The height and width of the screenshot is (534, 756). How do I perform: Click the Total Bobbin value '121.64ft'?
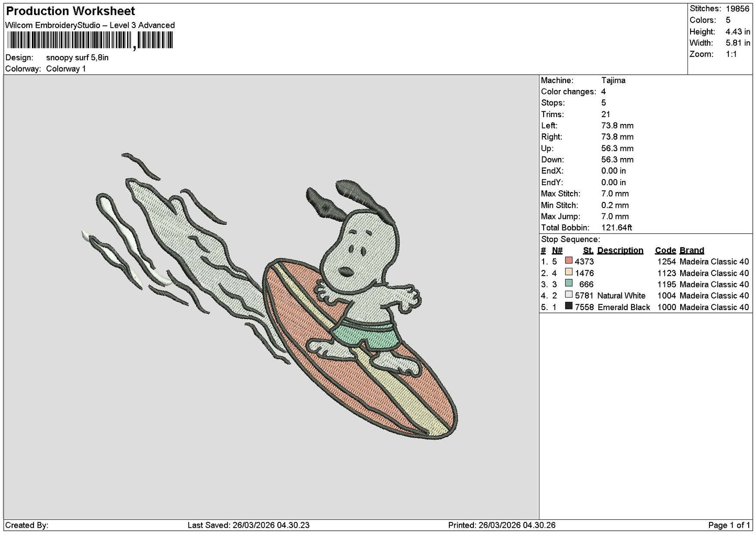coord(617,228)
